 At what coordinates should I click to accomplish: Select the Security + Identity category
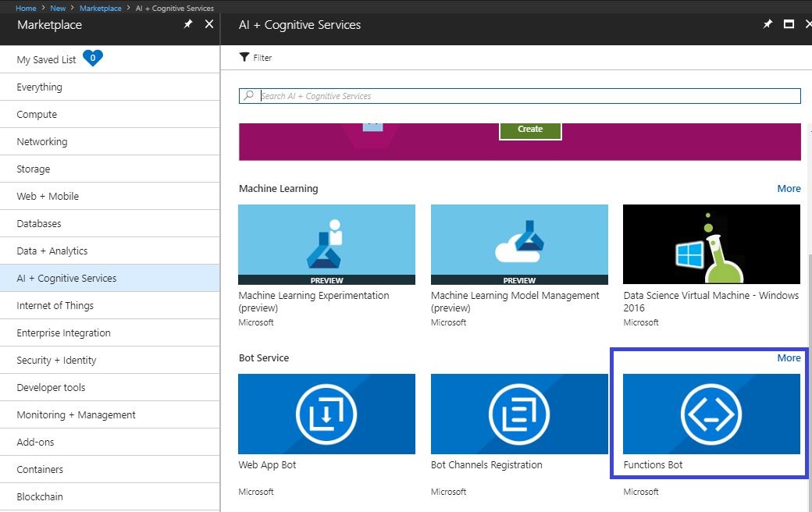[x=110, y=361]
